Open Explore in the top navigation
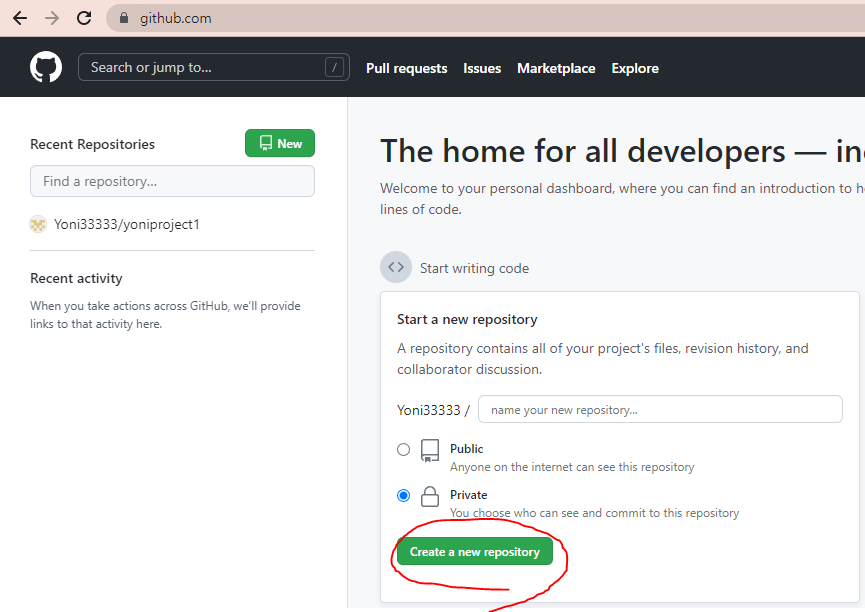 [635, 68]
